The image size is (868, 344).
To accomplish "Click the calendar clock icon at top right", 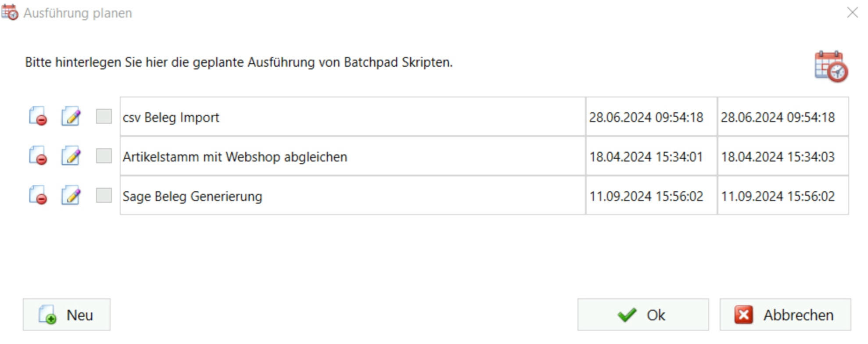I will [x=831, y=67].
